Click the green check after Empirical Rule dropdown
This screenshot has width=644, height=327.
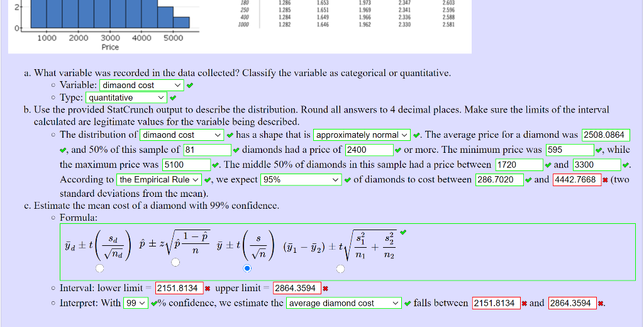(x=208, y=180)
